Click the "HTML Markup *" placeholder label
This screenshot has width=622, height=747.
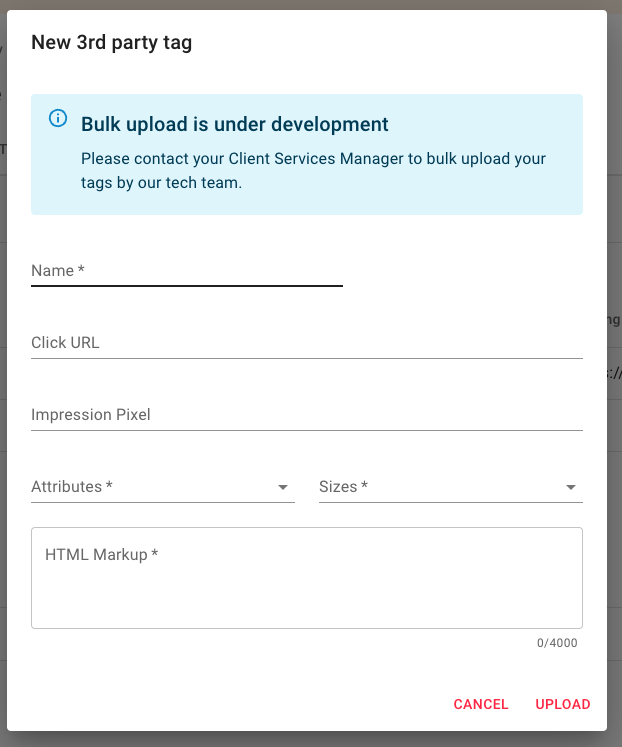102,554
